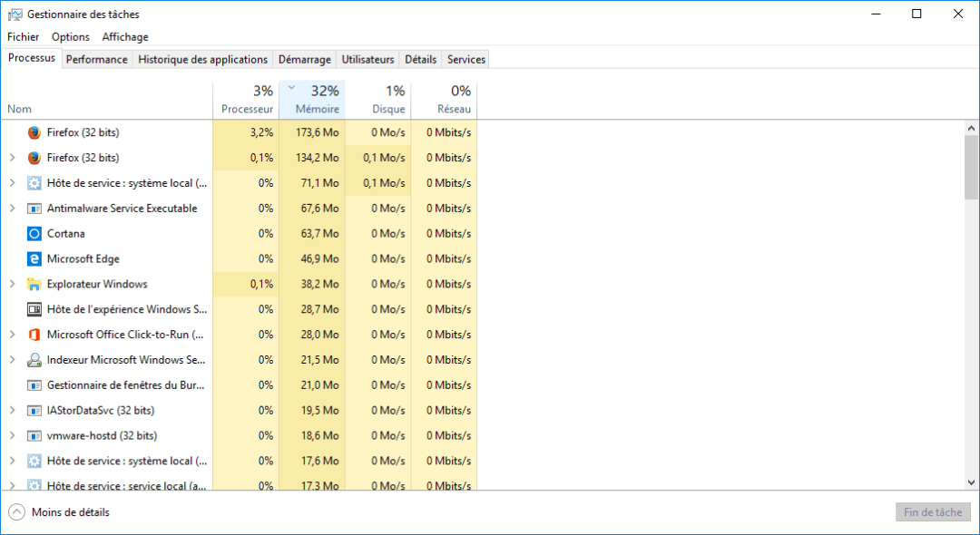Click the Cortana process icon
Image resolution: width=980 pixels, height=535 pixels.
[34, 234]
